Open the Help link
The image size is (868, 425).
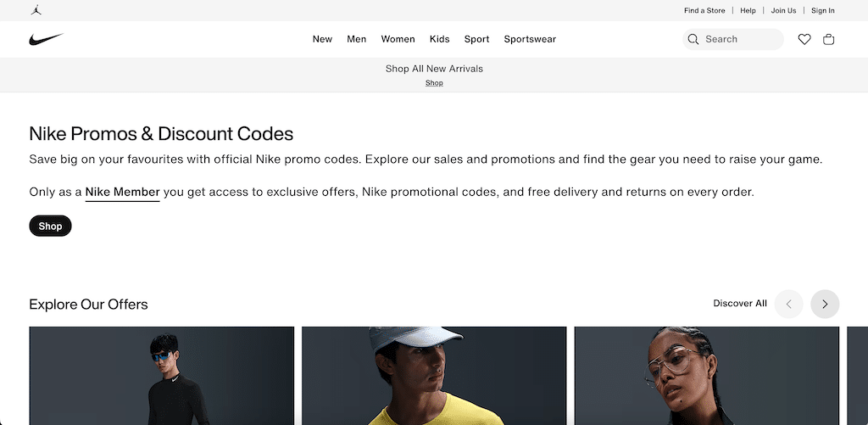(x=748, y=11)
